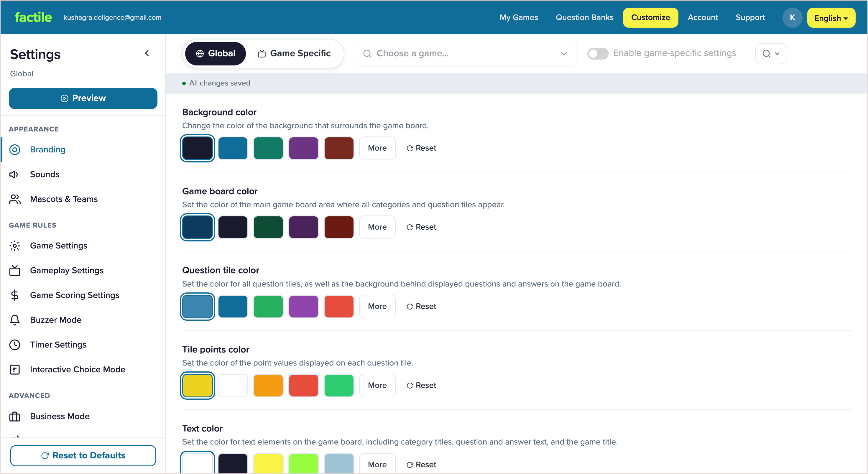
Task: Open Sounds settings in sidebar
Action: 83,175
